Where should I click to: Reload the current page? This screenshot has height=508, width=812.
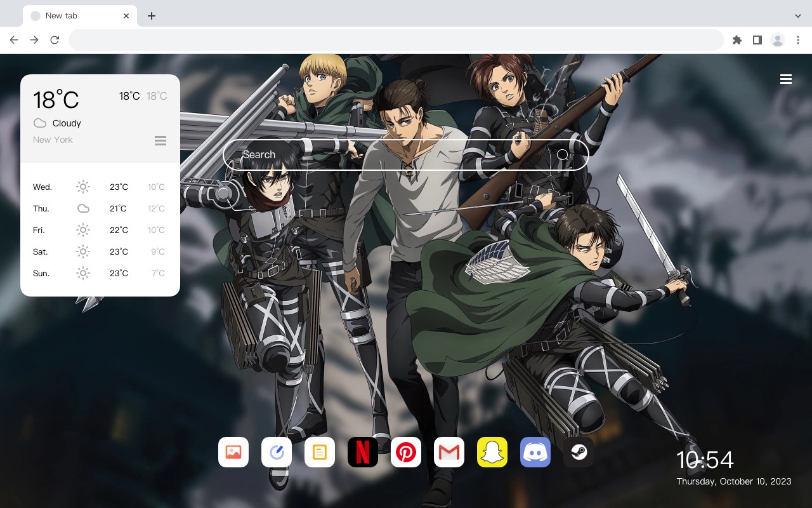[55, 40]
